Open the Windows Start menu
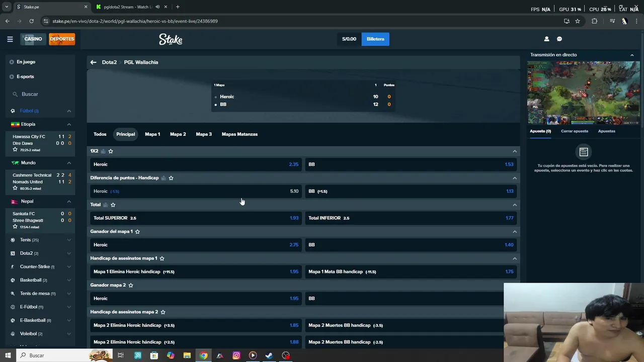 coord(8,355)
